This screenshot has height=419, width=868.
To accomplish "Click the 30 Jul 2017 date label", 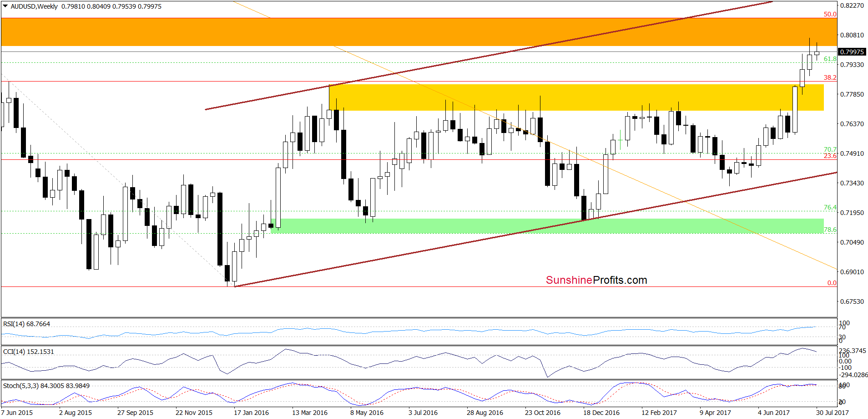I will point(833,413).
